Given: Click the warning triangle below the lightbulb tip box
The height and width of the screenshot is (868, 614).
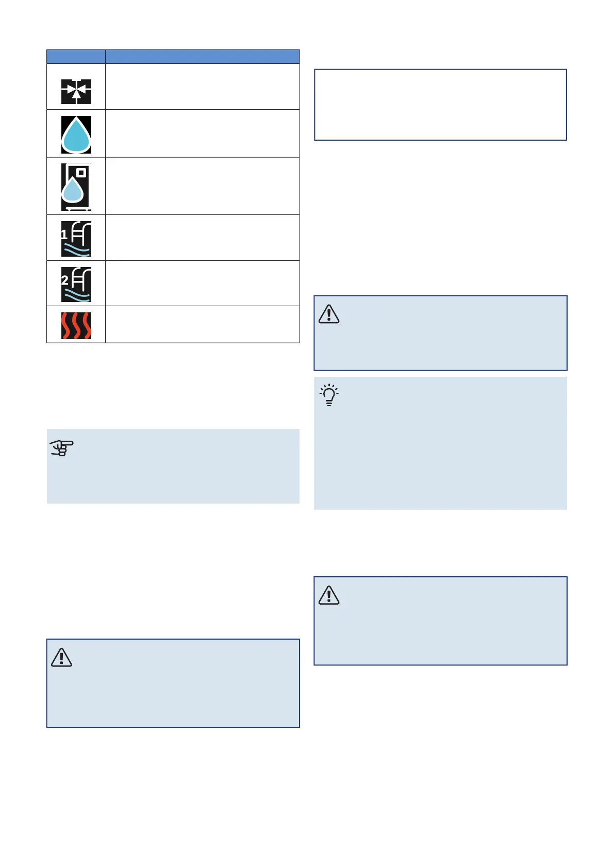Looking at the screenshot, I should (329, 595).
